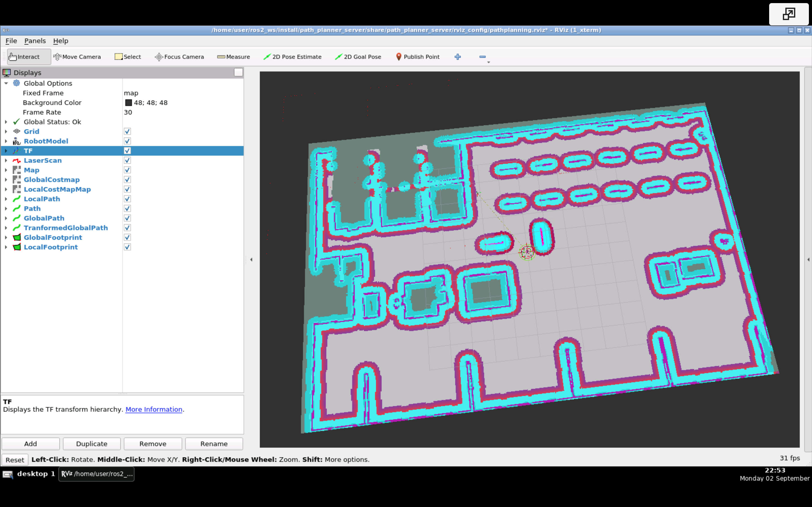Click the Background Color swatch
The image size is (812, 507).
coord(128,102)
